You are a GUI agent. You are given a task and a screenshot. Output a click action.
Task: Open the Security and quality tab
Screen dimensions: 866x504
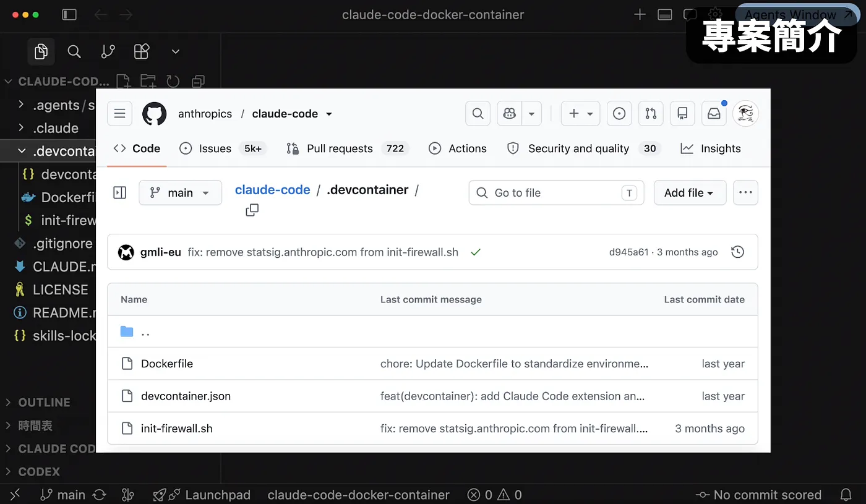[x=583, y=148]
